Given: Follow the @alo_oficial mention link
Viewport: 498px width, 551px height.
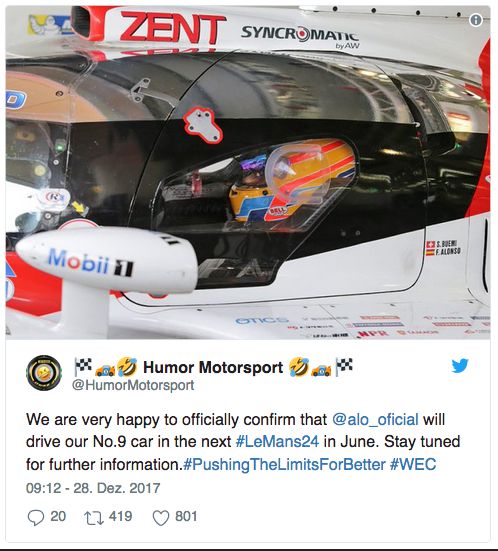Looking at the screenshot, I should [375, 420].
